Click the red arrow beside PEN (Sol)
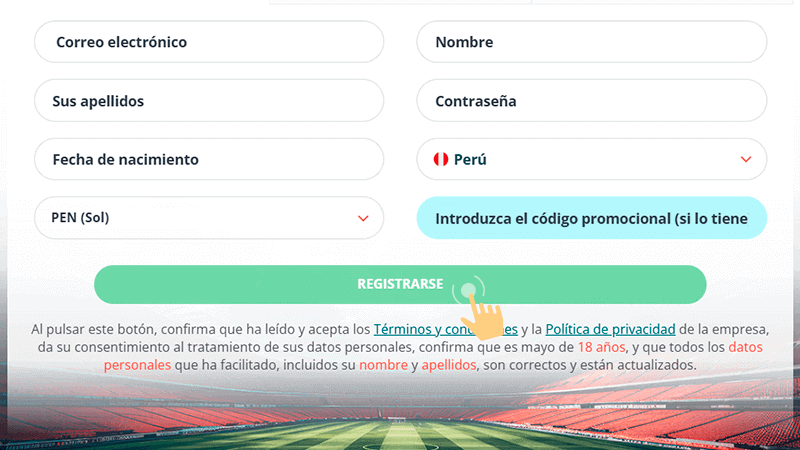Viewport: 800px width, 450px height. [362, 217]
